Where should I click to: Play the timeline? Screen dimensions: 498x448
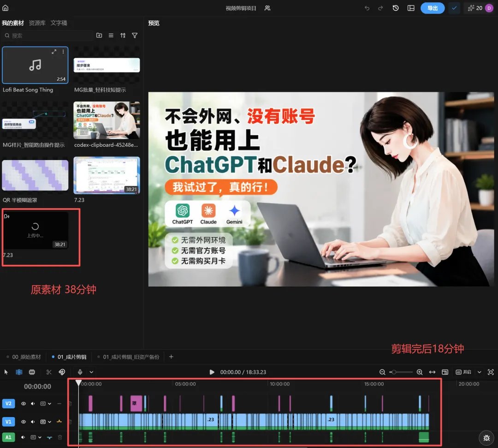pyautogui.click(x=212, y=372)
